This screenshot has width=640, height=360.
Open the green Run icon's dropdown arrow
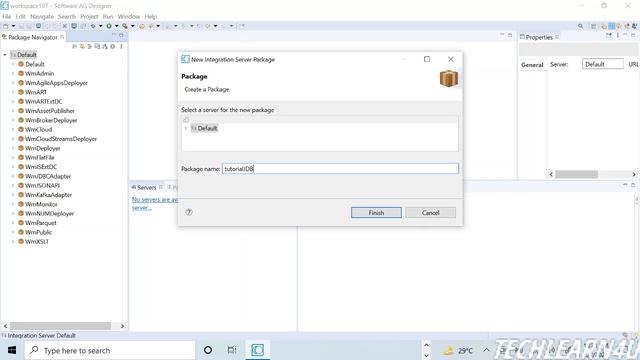point(117,26)
